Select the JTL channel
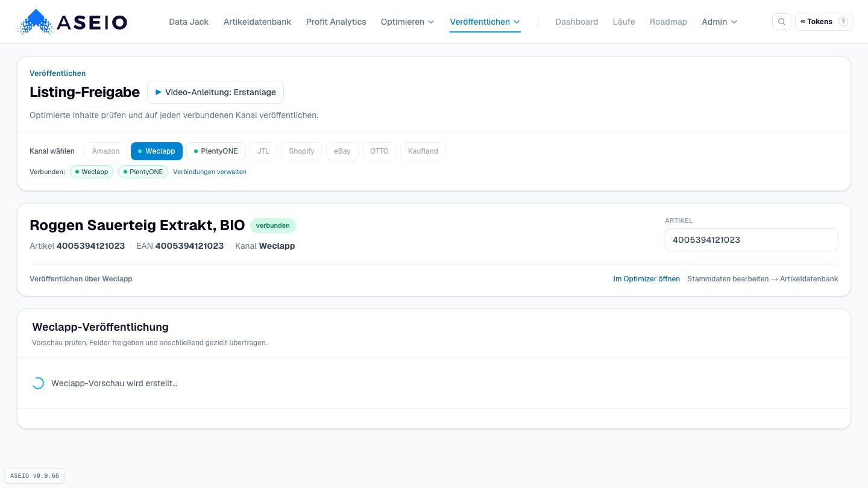 click(x=263, y=151)
